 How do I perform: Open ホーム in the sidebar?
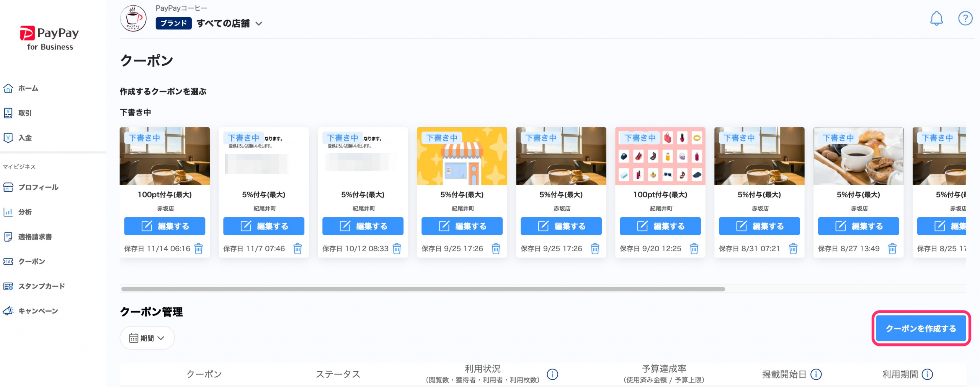[x=28, y=88]
